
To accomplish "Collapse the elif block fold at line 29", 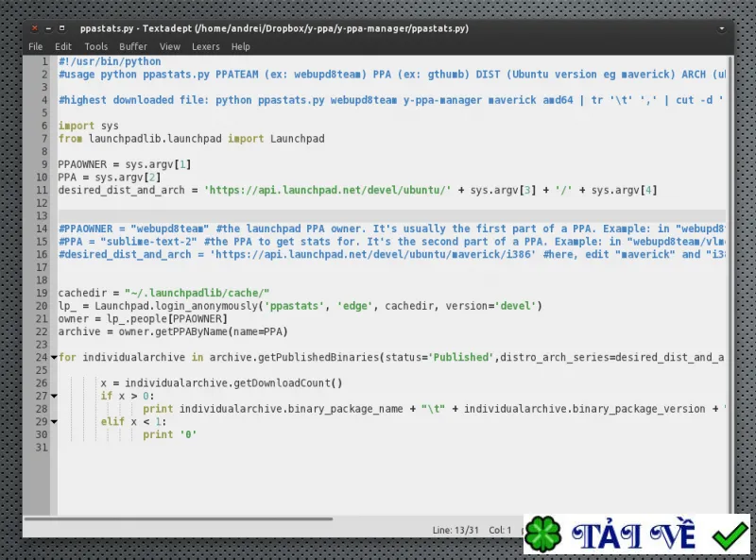I will click(54, 422).
